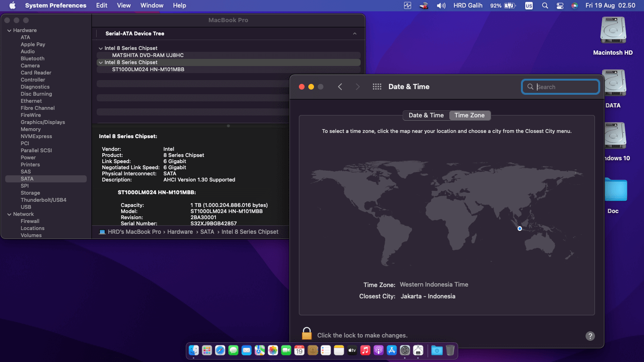Open Launchpad from the Dock

pos(207,350)
